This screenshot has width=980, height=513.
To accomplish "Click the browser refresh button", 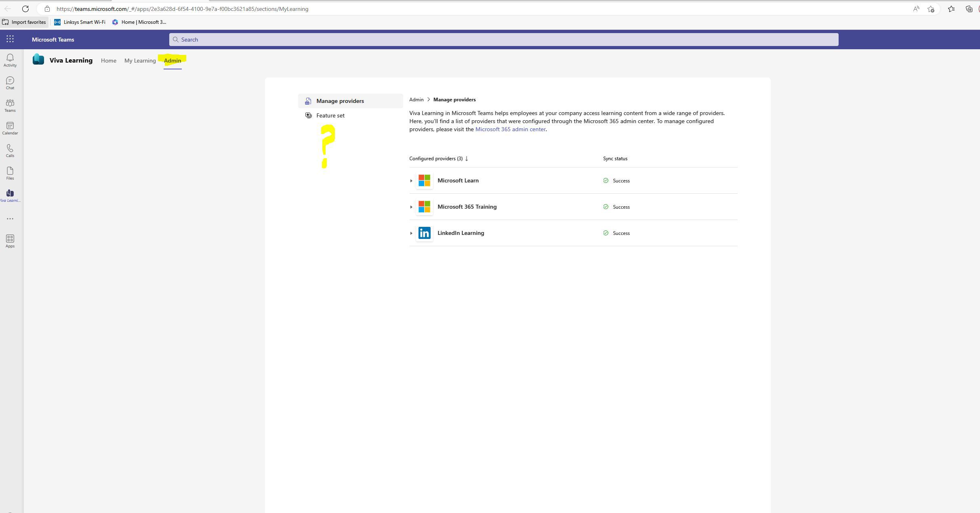I will coord(25,9).
